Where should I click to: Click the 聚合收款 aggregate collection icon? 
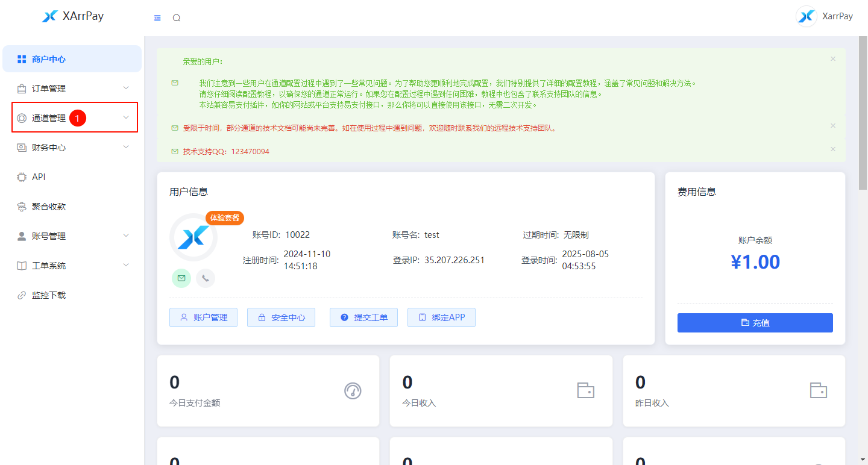(x=20, y=206)
